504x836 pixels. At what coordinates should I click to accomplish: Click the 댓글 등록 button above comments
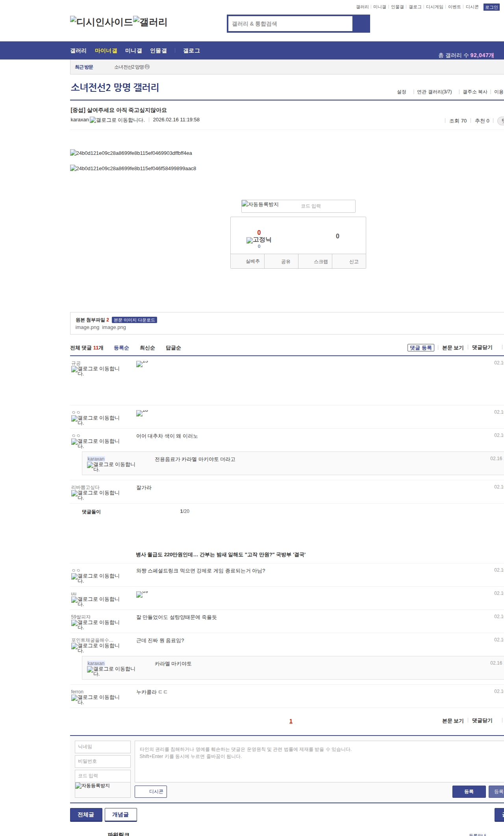[421, 348]
